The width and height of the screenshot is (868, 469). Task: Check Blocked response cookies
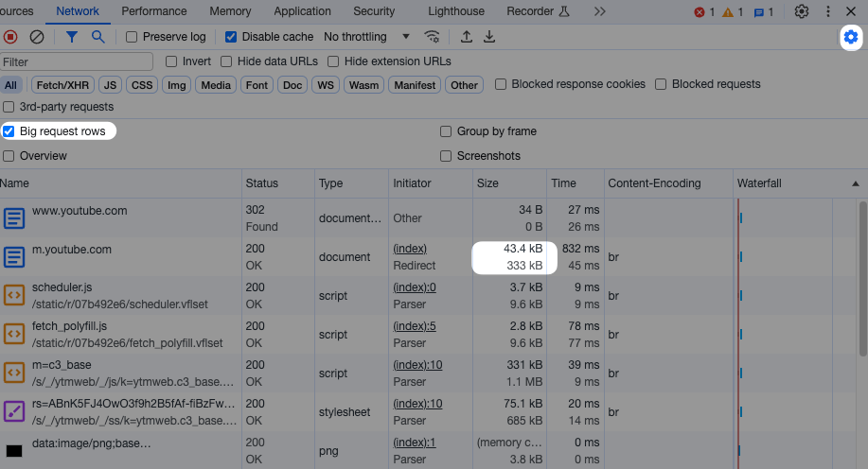pos(501,84)
